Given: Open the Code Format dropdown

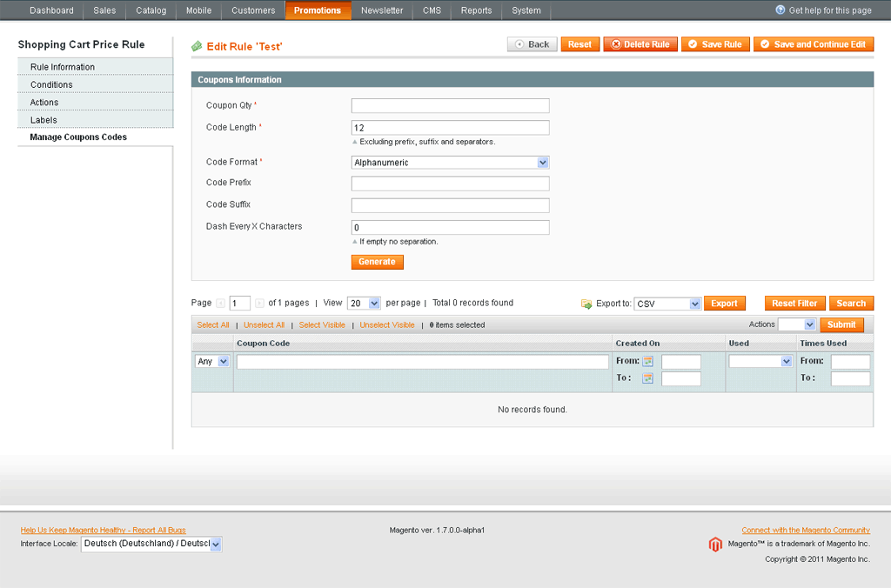Looking at the screenshot, I should click(x=450, y=163).
